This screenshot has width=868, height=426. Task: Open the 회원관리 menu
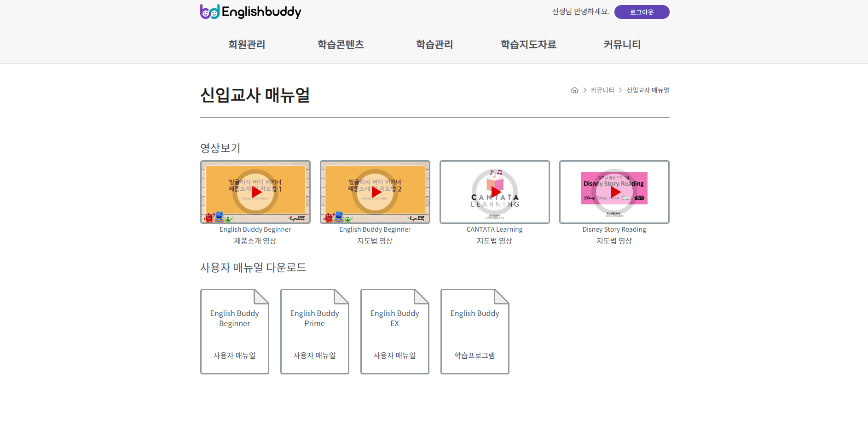[247, 45]
